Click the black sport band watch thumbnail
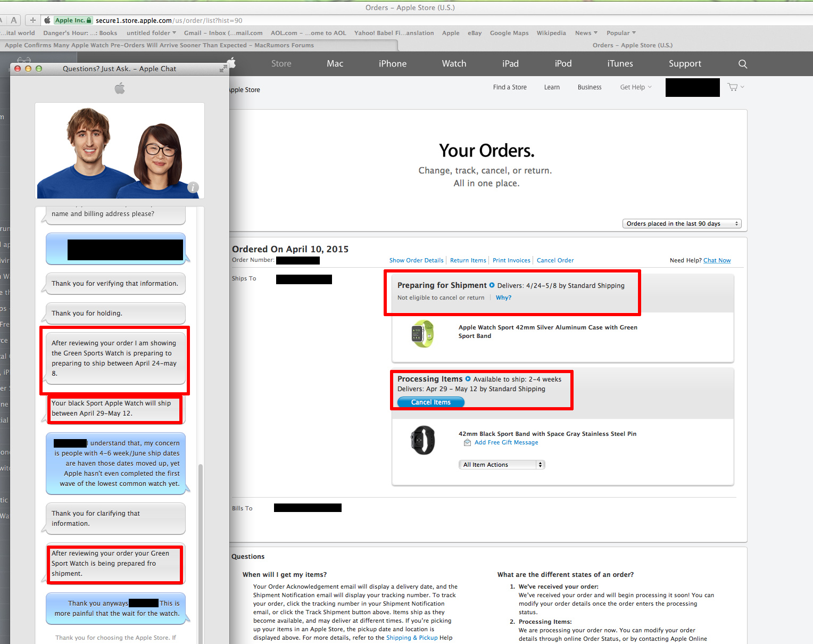The height and width of the screenshot is (644, 813). [x=422, y=440]
